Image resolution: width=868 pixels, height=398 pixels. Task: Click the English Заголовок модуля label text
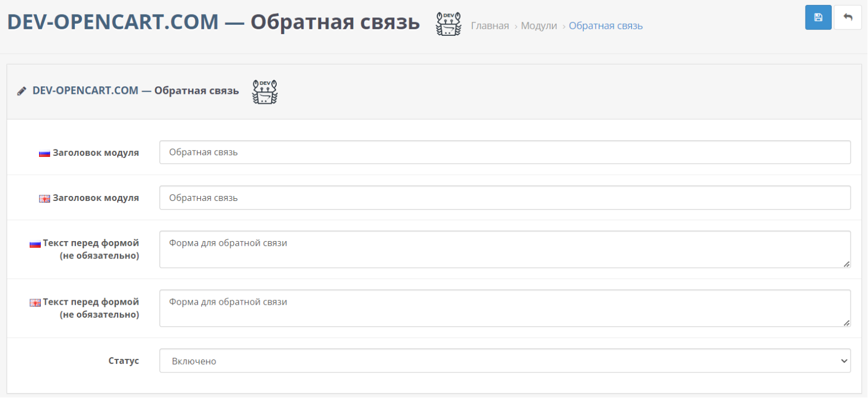pyautogui.click(x=96, y=198)
